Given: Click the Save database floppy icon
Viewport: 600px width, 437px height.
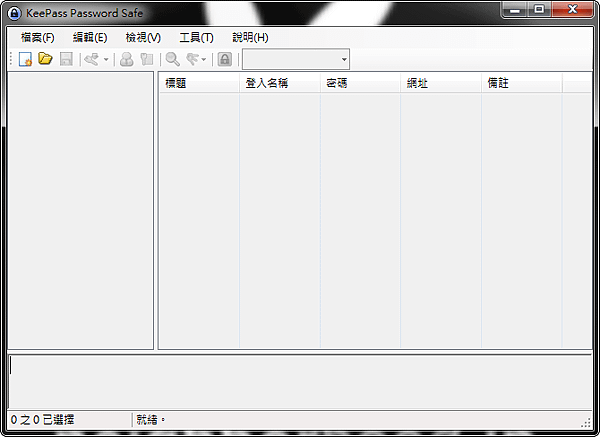Looking at the screenshot, I should (66, 59).
